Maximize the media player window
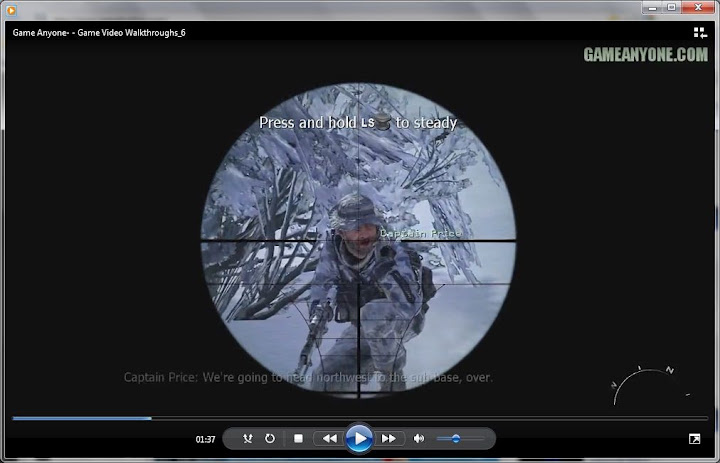 [x=672, y=7]
